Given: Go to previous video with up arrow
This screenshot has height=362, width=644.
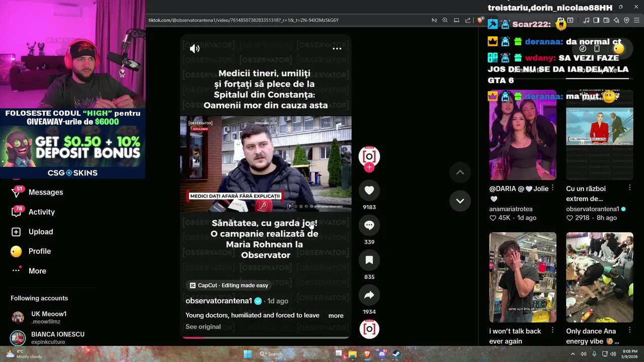Looking at the screenshot, I should [460, 172].
